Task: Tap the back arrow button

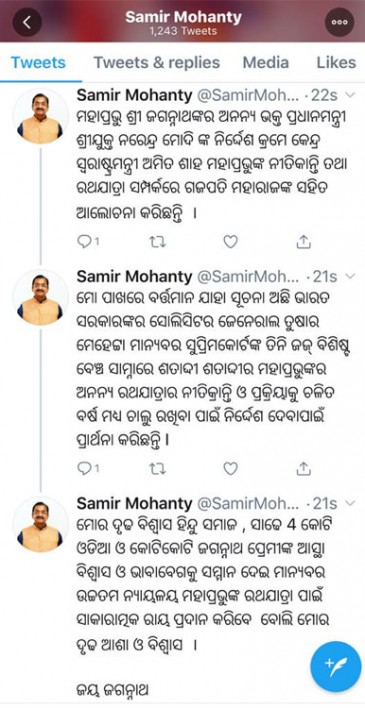Action: click(28, 22)
